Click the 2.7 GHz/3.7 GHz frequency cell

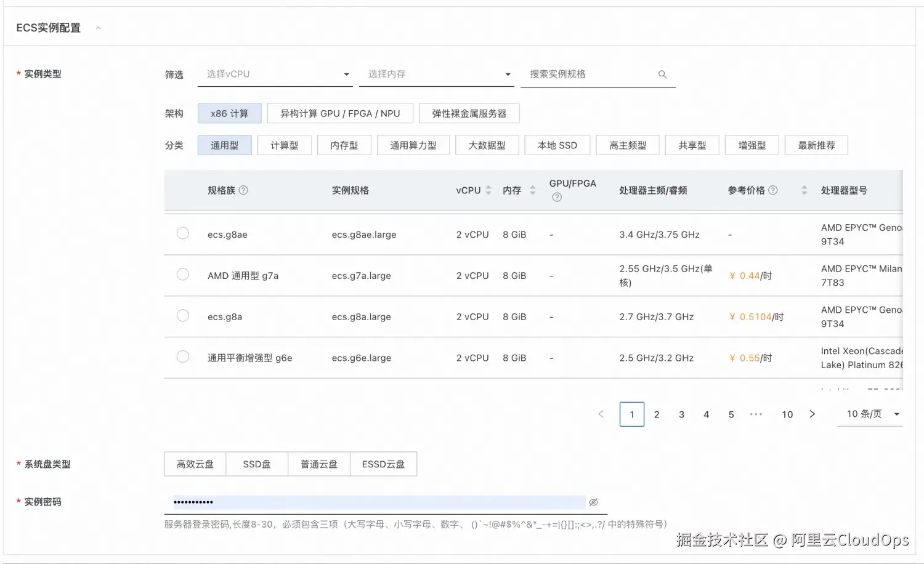(x=657, y=317)
